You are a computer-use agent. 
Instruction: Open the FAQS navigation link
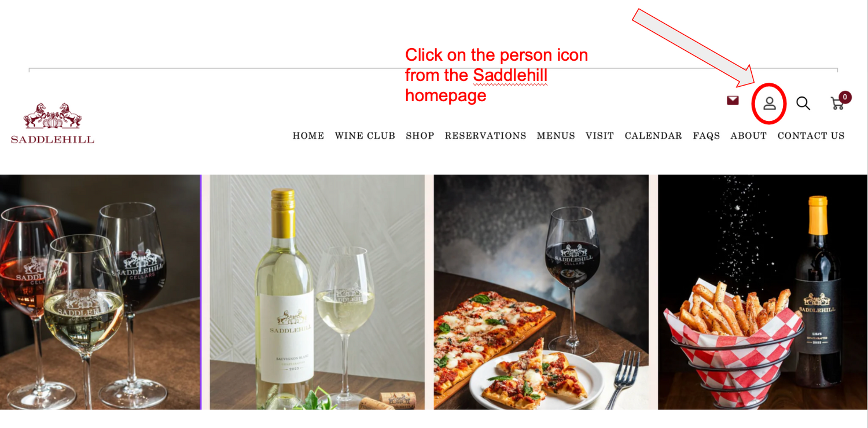point(707,136)
